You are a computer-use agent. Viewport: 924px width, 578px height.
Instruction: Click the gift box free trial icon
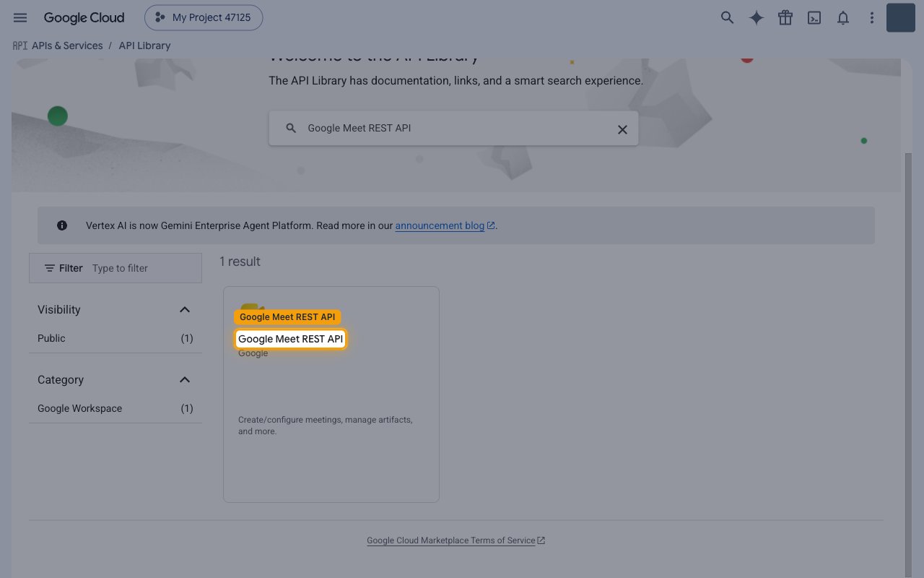[x=785, y=18]
